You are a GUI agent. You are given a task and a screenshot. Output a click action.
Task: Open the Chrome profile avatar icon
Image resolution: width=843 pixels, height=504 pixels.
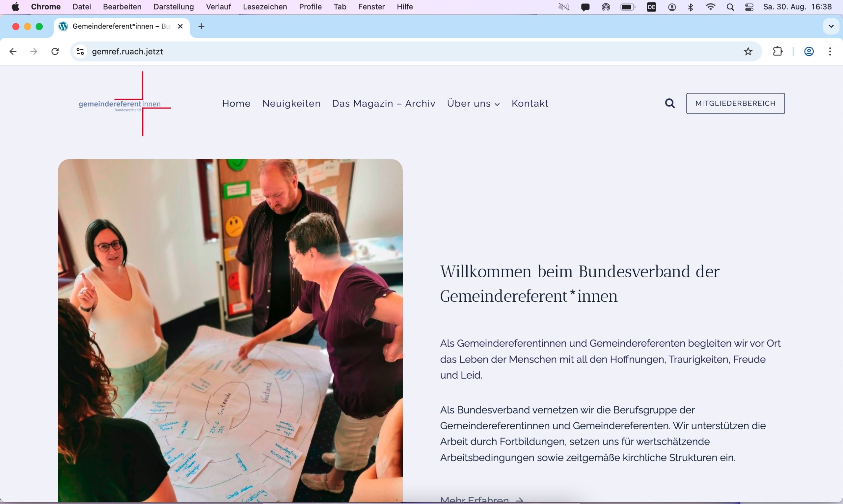coord(809,51)
